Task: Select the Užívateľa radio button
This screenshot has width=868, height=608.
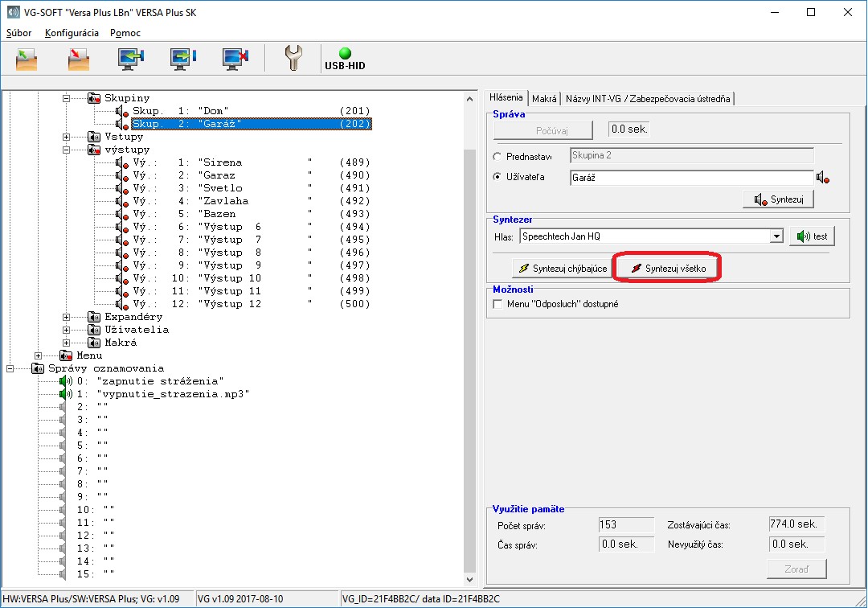Action: 497,177
